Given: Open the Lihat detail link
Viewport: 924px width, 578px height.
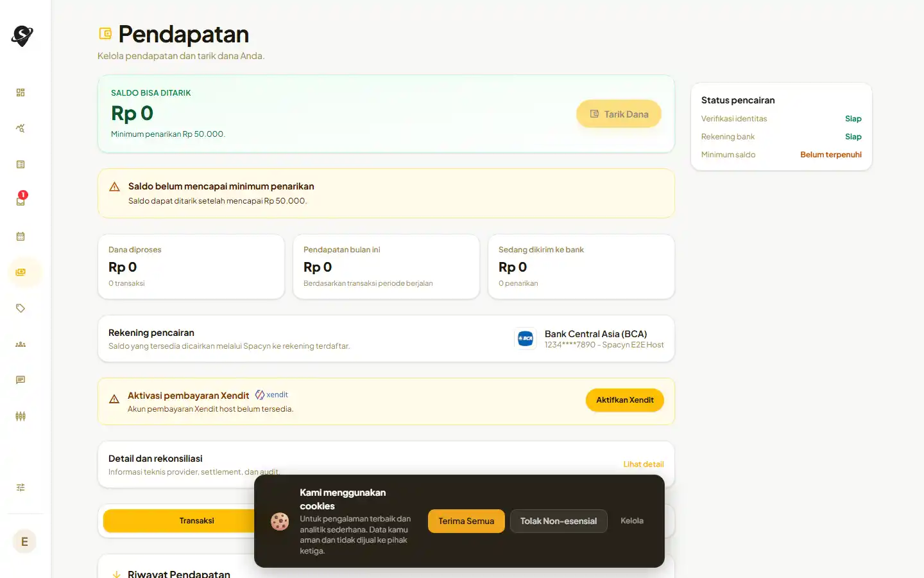Looking at the screenshot, I should [644, 464].
